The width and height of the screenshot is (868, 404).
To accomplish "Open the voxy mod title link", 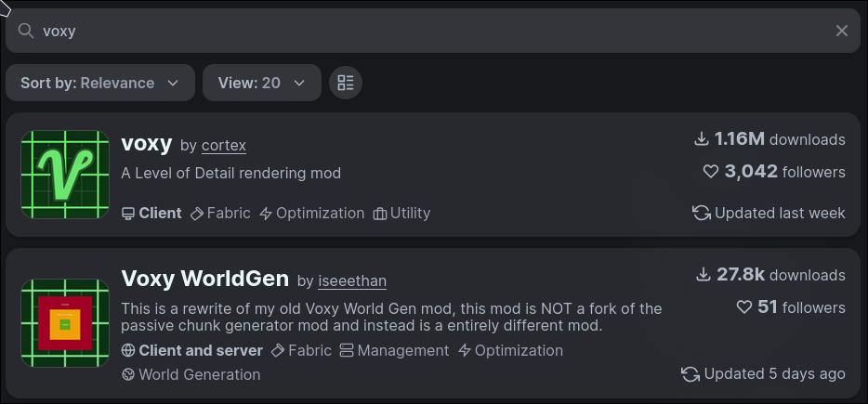I will [x=147, y=143].
